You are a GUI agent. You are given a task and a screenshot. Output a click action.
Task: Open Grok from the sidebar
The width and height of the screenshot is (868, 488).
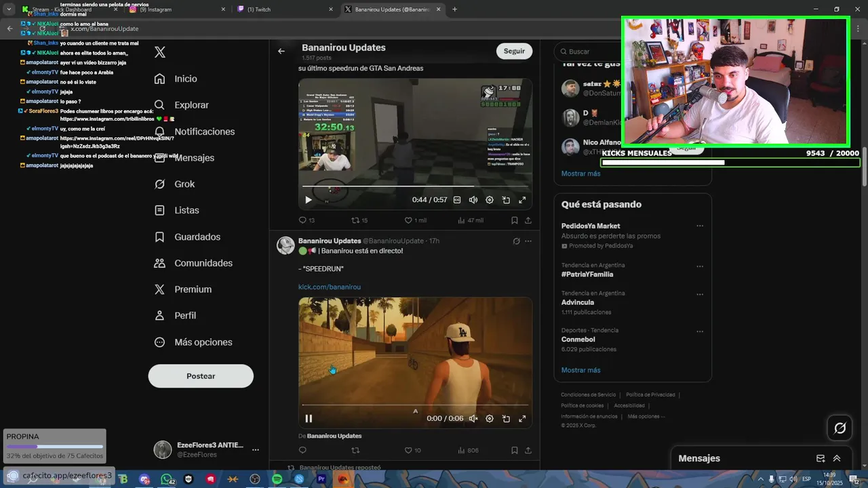pos(174,184)
